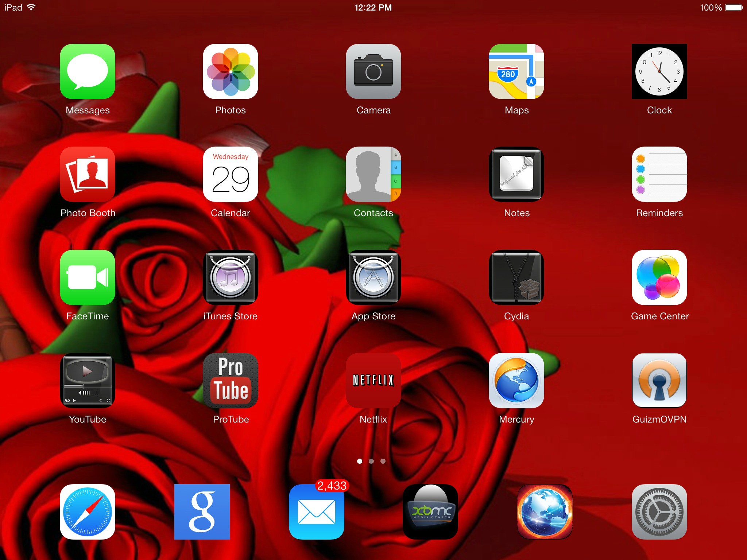Launch the Photos app
The image size is (747, 560).
pyautogui.click(x=231, y=71)
